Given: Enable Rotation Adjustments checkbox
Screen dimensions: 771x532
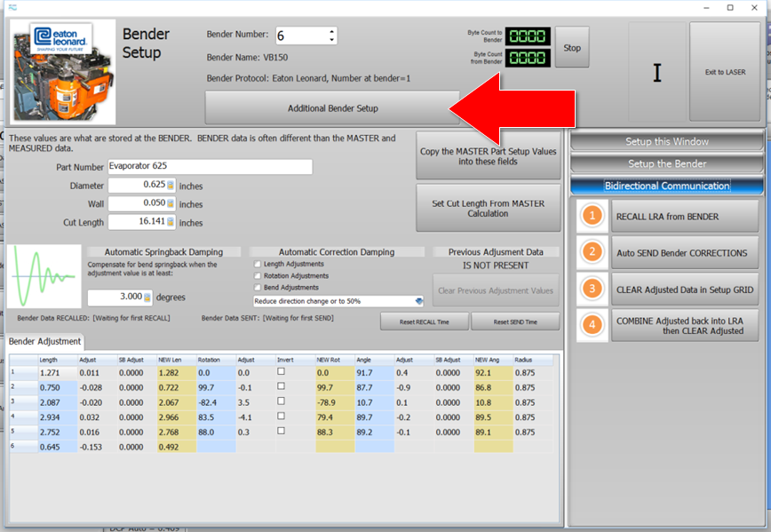Looking at the screenshot, I should (258, 276).
